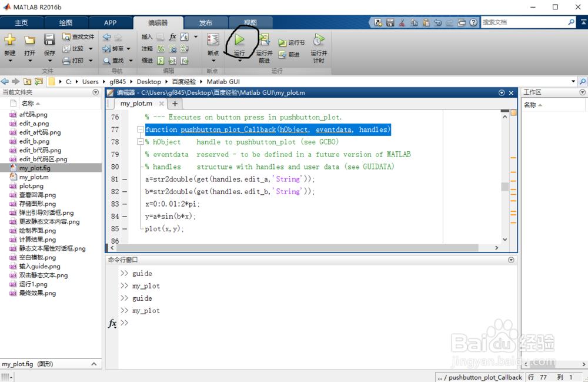Switch to the 视图 (View) tab

coord(250,23)
